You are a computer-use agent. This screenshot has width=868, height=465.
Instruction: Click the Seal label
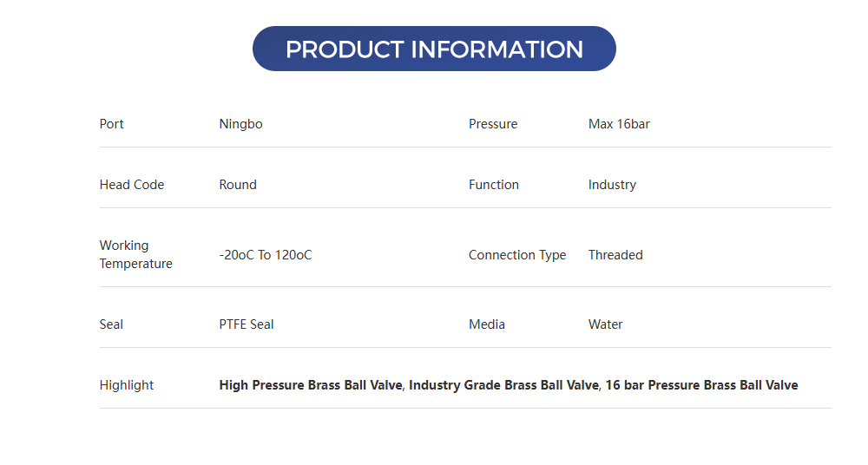111,324
